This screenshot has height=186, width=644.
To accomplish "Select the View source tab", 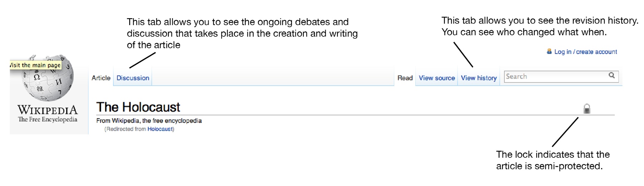I will pyautogui.click(x=437, y=78).
